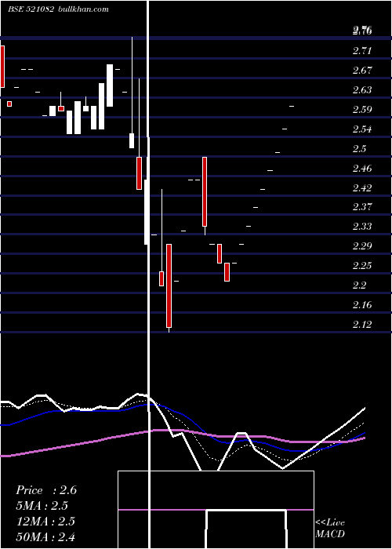The width and height of the screenshot is (392, 549).
Task: Select the long red candle starting at 2.5
Action: pyautogui.click(x=205, y=191)
